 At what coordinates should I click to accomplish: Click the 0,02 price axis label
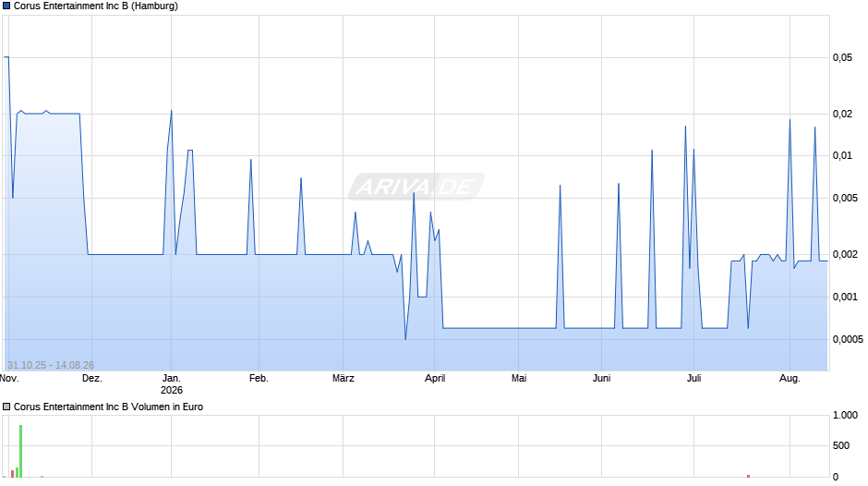pos(842,114)
